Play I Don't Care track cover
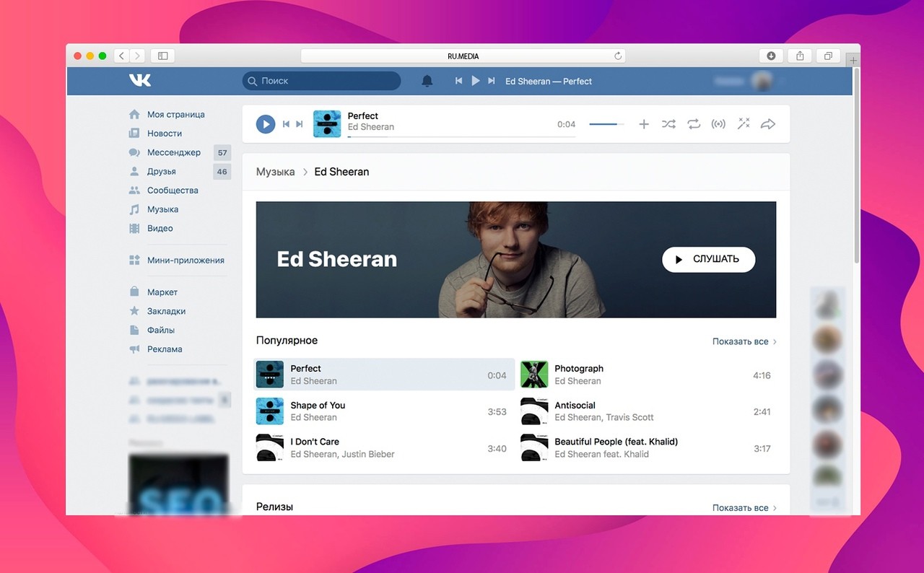 click(270, 447)
